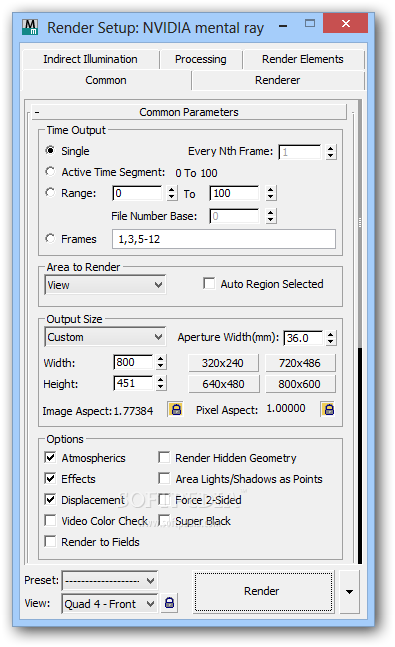The image size is (395, 647).
Task: Enable Render to Fields
Action: click(x=50, y=541)
